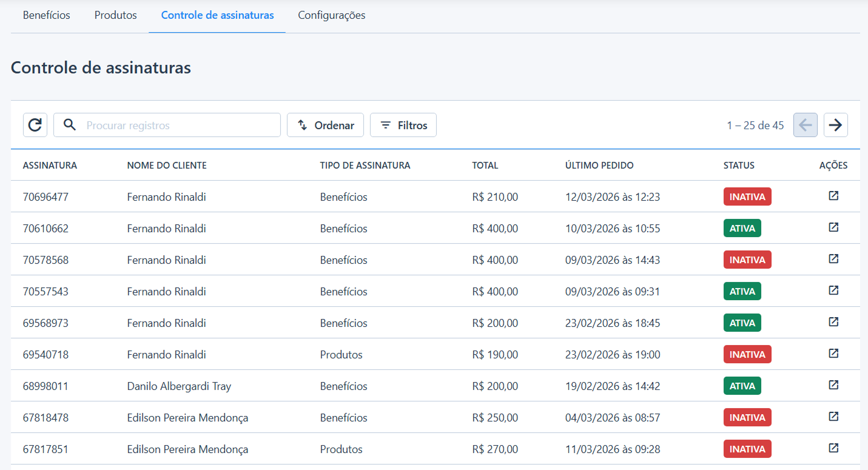Viewport: 868px width, 470px height.
Task: Open subscription 69540718 via action icon
Action: tap(833, 354)
